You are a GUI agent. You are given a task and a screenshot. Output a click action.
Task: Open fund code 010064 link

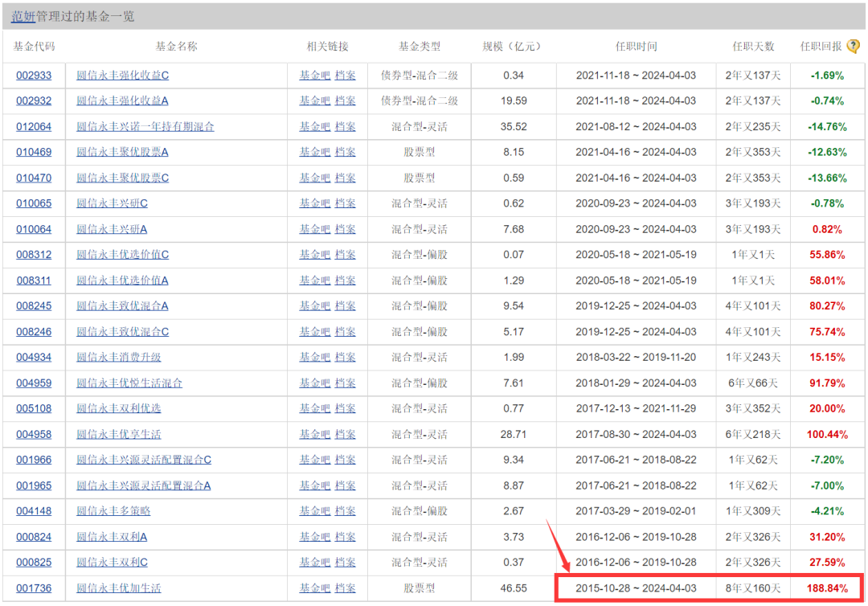[x=34, y=229]
